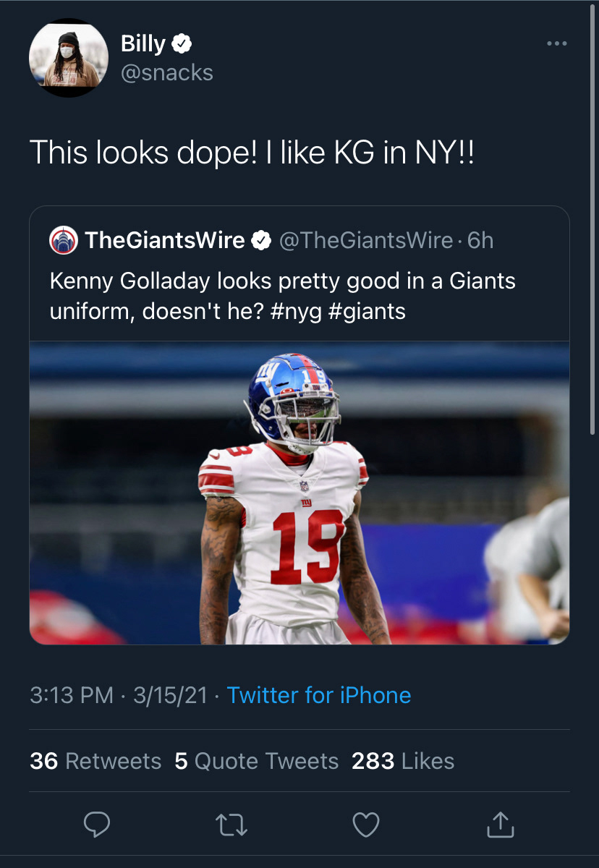Open TheGiantsWire account name
Screen dimensions: 599x868
(x=165, y=240)
